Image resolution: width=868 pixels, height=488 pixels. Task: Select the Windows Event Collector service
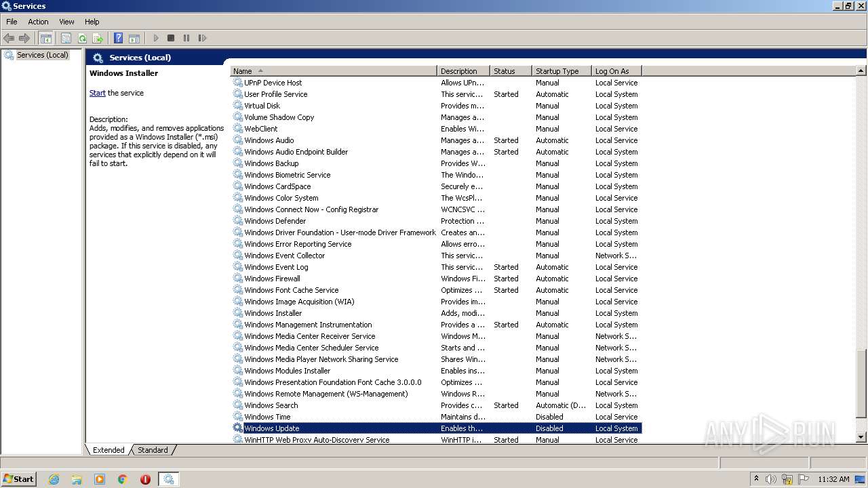pyautogui.click(x=436, y=256)
